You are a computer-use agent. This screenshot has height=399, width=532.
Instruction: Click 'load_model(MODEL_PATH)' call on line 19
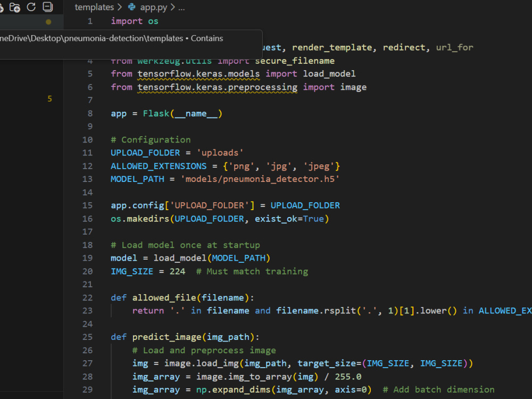[212, 258]
